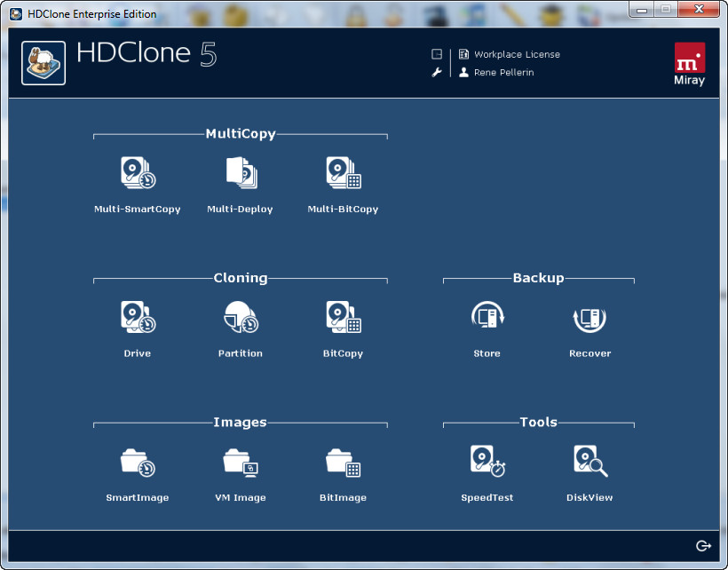Start Drive cloning icon
The image size is (728, 570).
138,317
